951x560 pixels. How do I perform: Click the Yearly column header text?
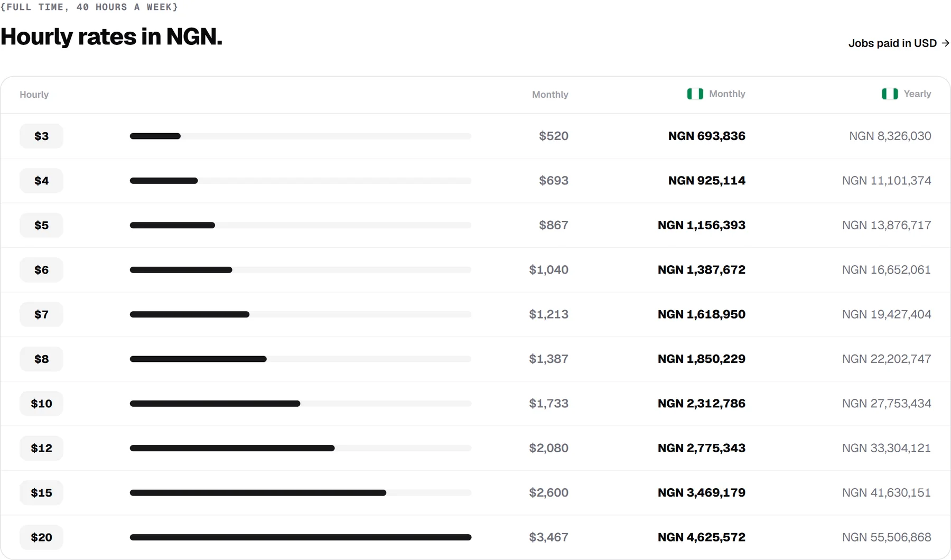click(x=917, y=94)
